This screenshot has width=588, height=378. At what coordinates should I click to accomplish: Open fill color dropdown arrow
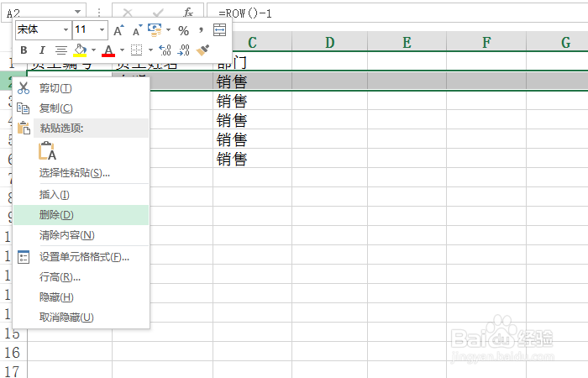pyautogui.click(x=93, y=50)
